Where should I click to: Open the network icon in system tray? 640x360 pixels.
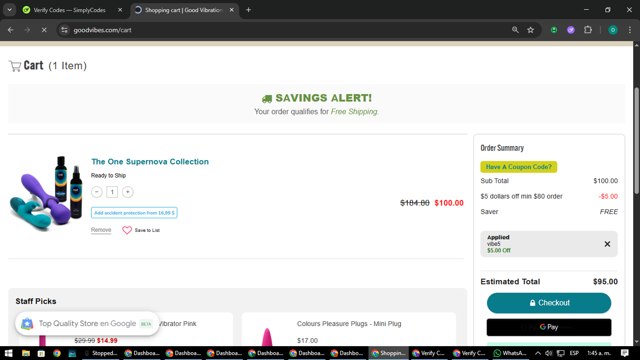561,353
